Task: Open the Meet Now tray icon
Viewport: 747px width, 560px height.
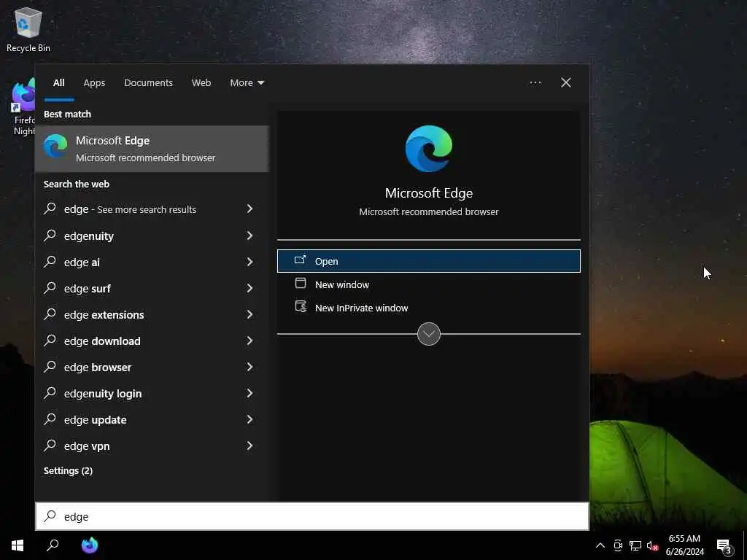Action: point(618,545)
